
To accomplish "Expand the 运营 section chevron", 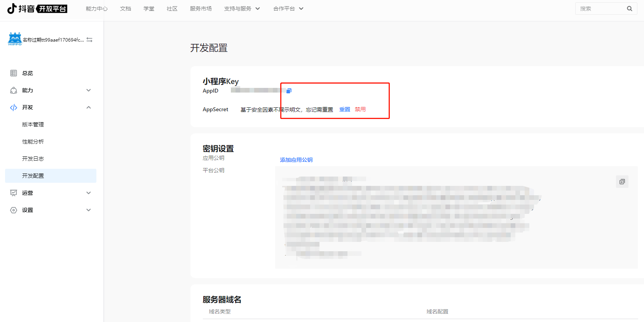I will pyautogui.click(x=89, y=193).
